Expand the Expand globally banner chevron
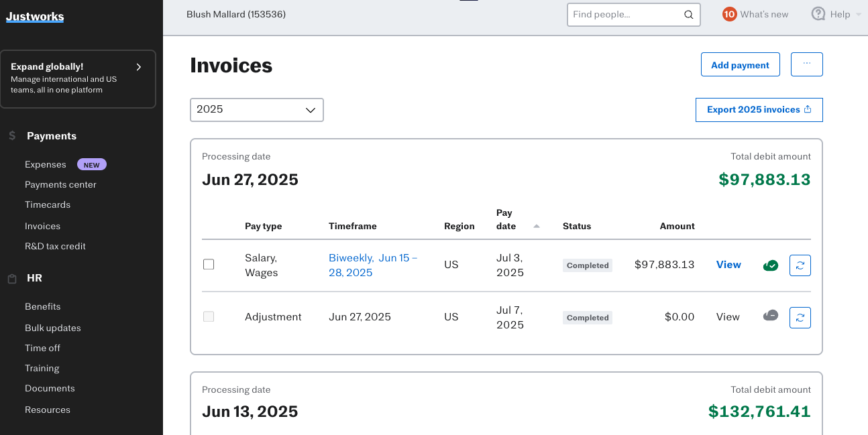Image resolution: width=868 pixels, height=435 pixels. 139,67
